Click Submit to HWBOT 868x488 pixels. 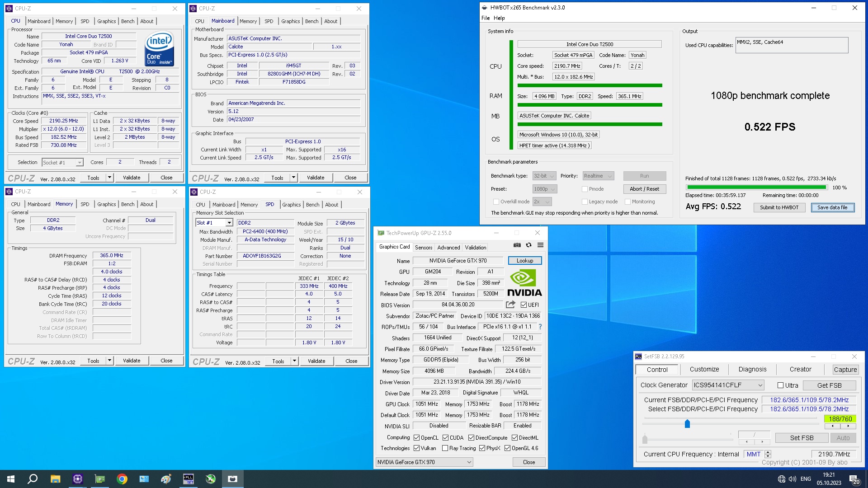tap(779, 207)
